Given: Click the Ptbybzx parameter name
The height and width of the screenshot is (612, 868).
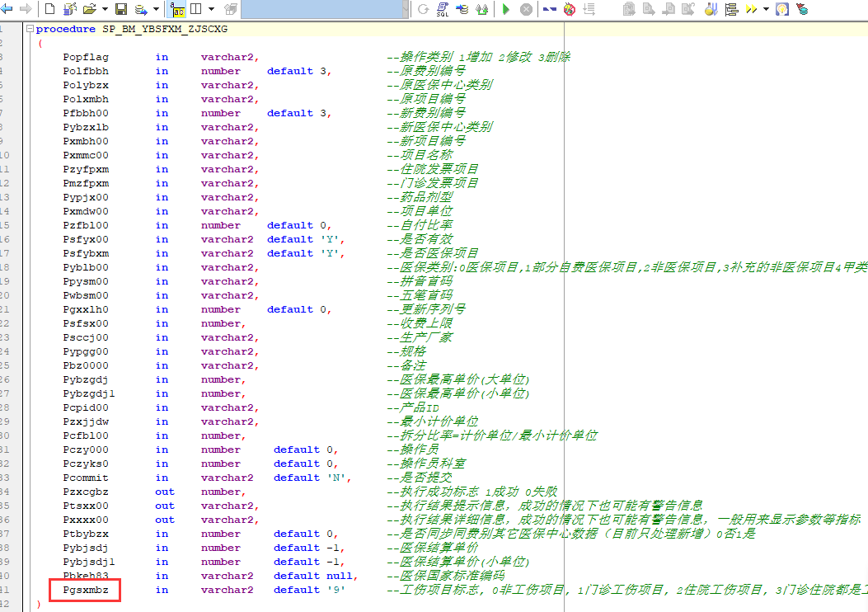Looking at the screenshot, I should 86,534.
